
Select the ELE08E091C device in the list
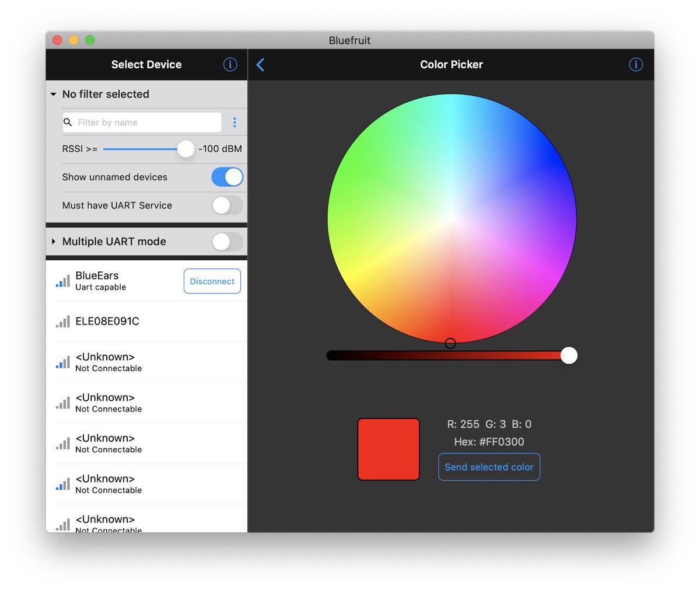[x=107, y=322]
